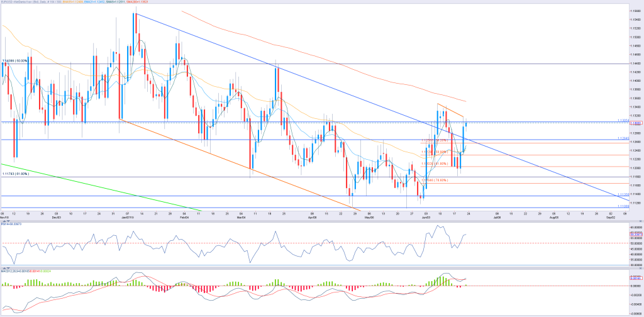Select the SMA5 indicator label in header
644x317 pixels.
(114, 2)
